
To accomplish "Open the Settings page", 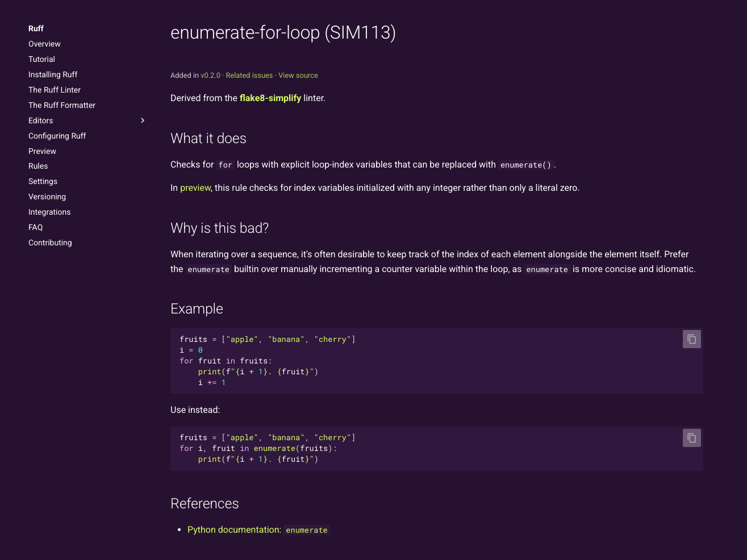I will (x=43, y=181).
